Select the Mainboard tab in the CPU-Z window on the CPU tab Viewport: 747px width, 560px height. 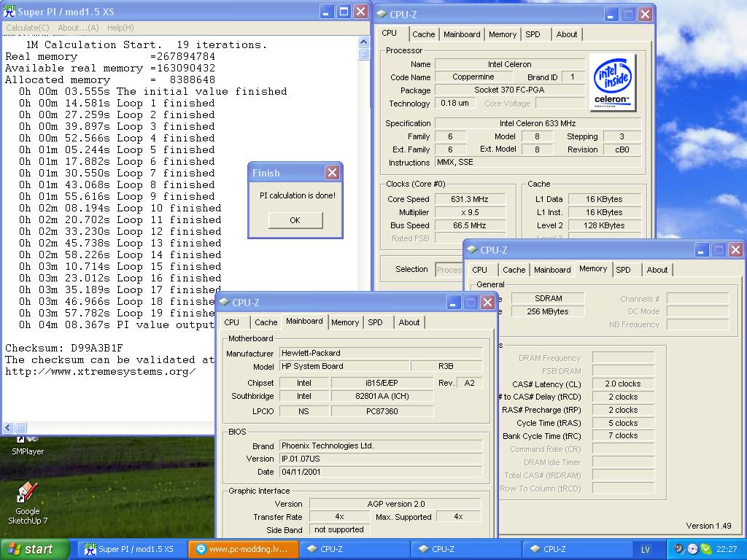[x=462, y=34]
